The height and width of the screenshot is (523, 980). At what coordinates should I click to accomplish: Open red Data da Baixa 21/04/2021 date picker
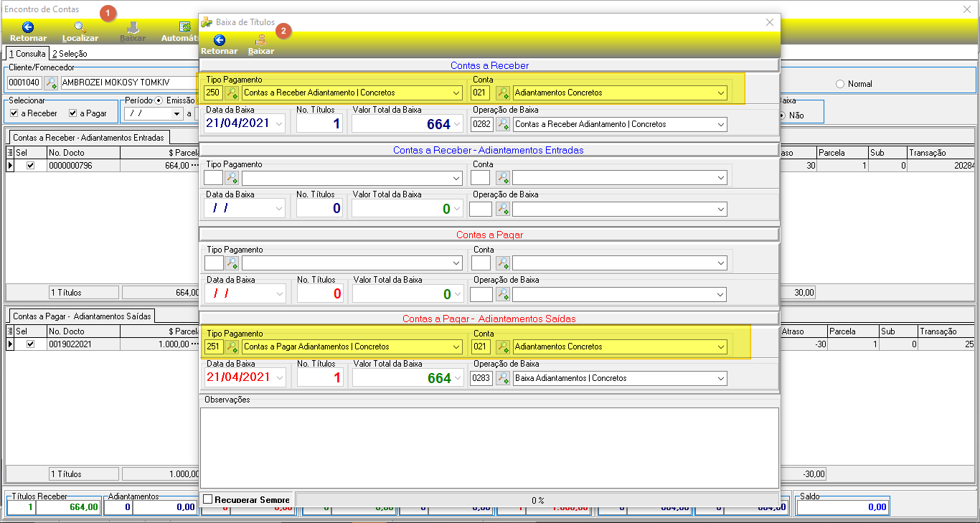coord(279,378)
